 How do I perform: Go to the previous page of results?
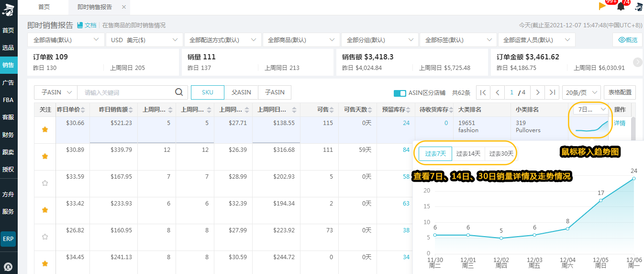click(x=498, y=92)
